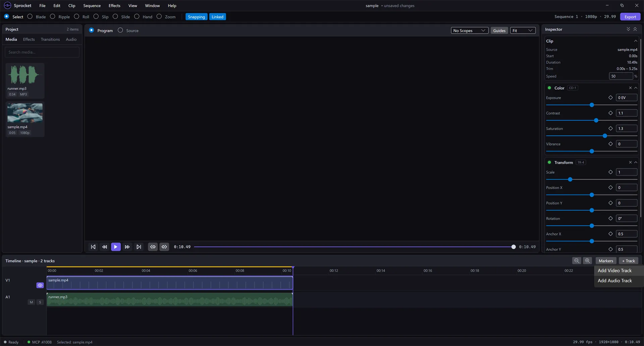Toggle Snapping off

[x=196, y=17]
